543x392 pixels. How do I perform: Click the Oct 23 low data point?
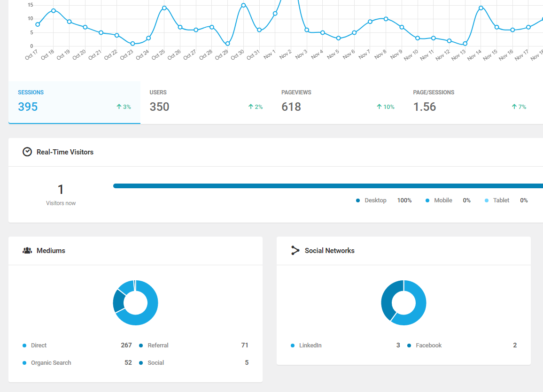point(132,44)
